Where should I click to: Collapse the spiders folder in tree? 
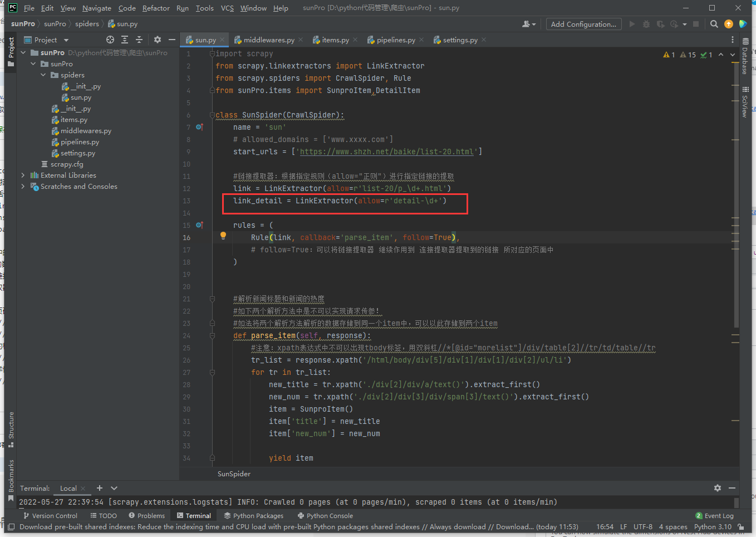43,75
